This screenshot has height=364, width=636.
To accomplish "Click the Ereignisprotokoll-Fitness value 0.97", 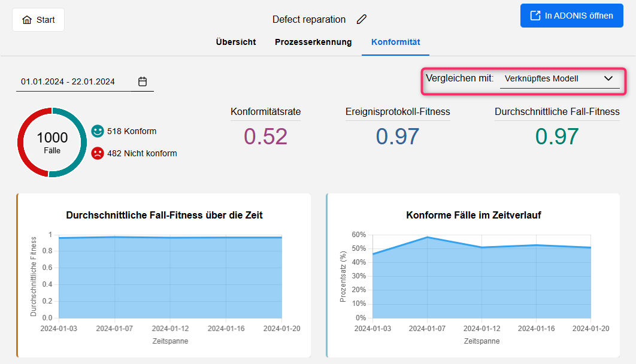I will click(x=398, y=136).
